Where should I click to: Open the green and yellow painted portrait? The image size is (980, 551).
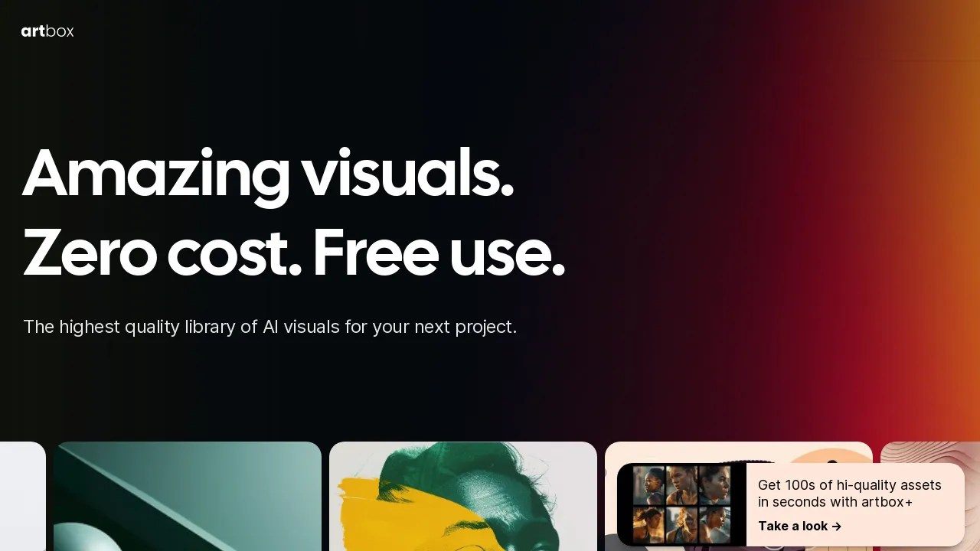click(x=463, y=496)
